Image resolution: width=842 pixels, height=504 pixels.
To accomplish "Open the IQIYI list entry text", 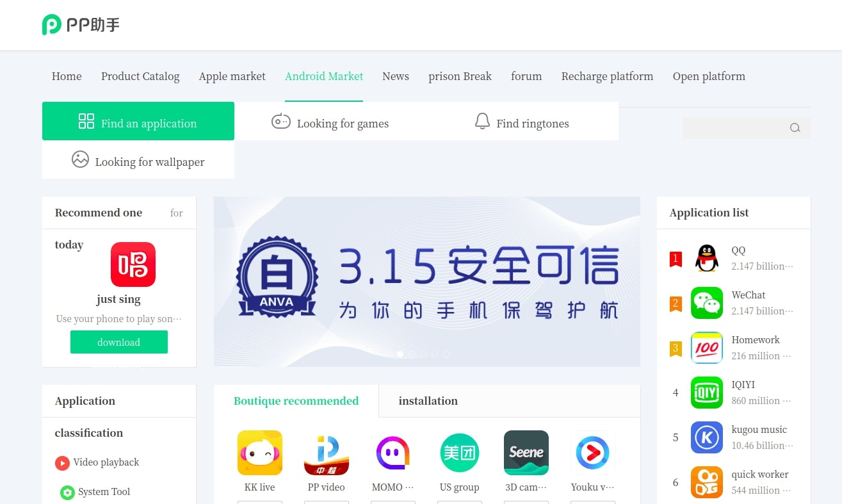I will pyautogui.click(x=743, y=385).
